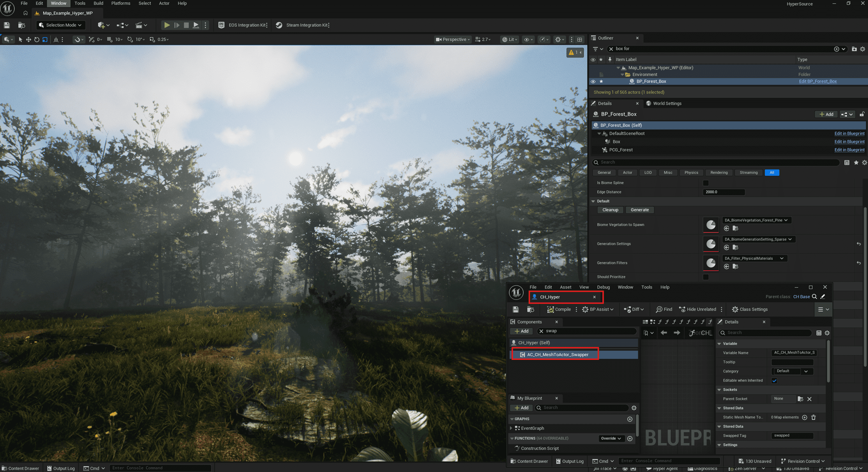Viewport: 868px width, 472px height.
Task: Open the Lit view mode dropdown
Action: pyautogui.click(x=510, y=39)
